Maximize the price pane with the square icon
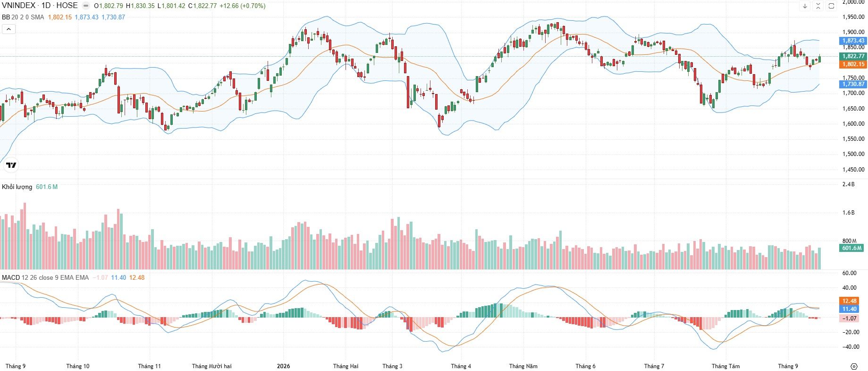Image resolution: width=868 pixels, height=371 pixels. point(831,6)
